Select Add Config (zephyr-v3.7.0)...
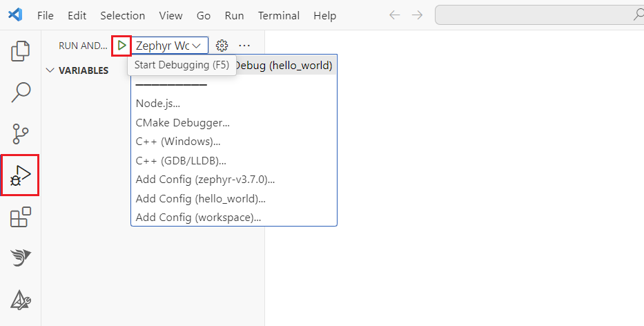644x326 pixels. tap(234, 180)
